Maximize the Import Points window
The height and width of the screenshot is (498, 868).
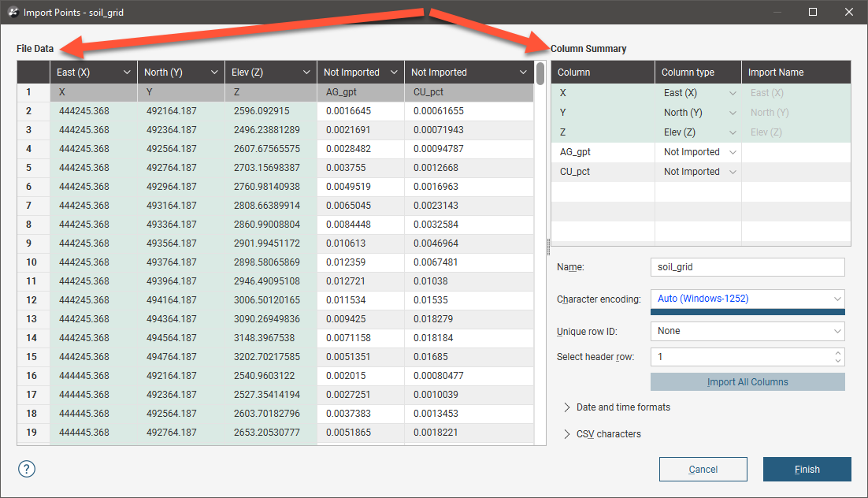coord(813,12)
